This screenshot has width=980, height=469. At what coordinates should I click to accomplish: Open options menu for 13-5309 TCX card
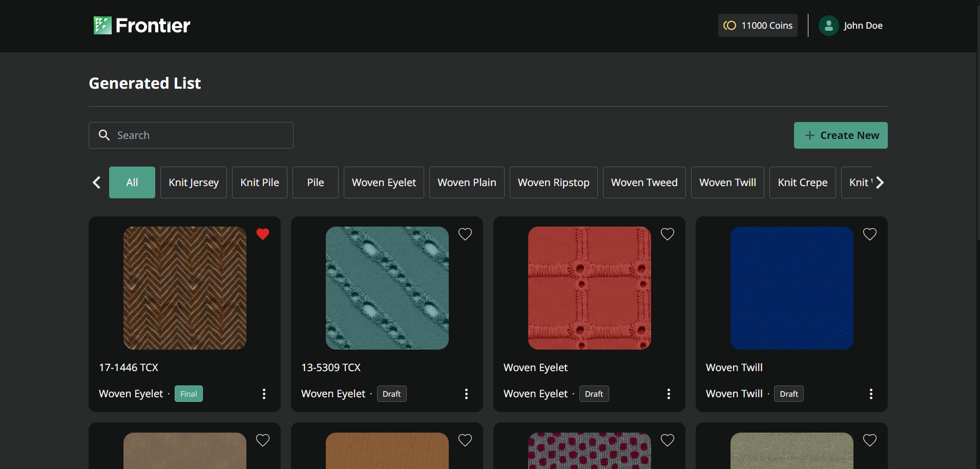coord(466,394)
